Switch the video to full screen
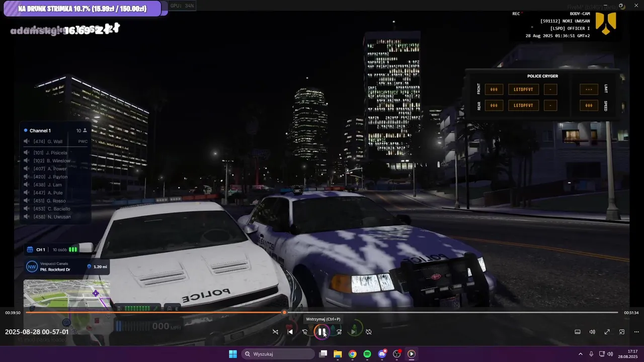This screenshot has height=362, width=644. [607, 332]
